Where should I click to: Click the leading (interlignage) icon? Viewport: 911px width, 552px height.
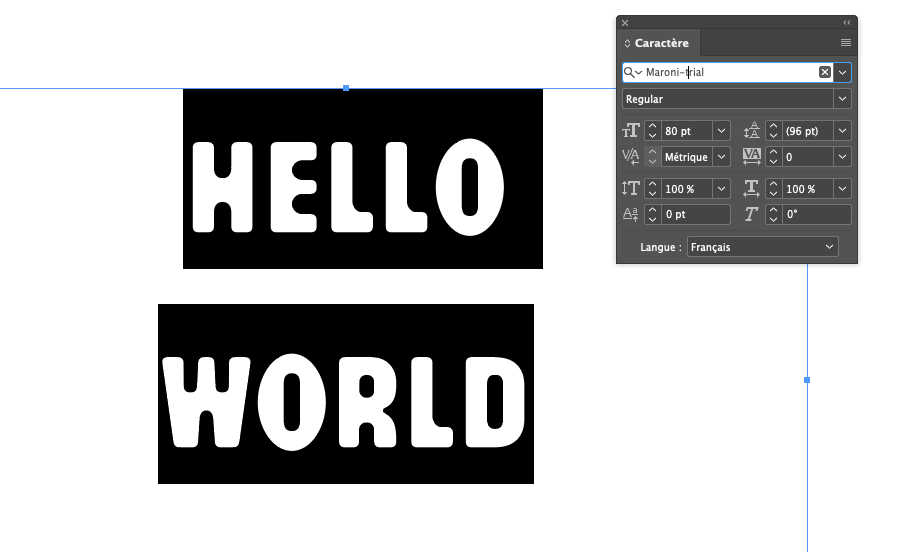point(752,131)
